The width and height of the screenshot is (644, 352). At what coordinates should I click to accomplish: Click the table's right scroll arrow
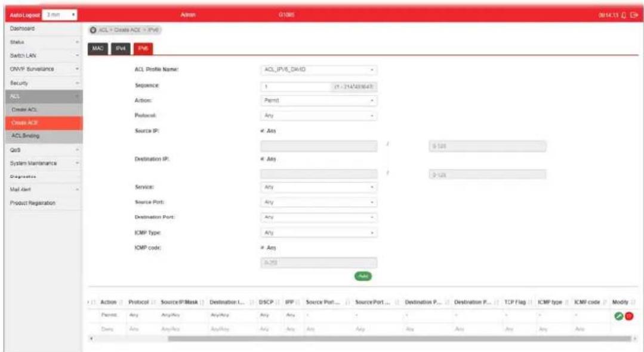(x=635, y=338)
